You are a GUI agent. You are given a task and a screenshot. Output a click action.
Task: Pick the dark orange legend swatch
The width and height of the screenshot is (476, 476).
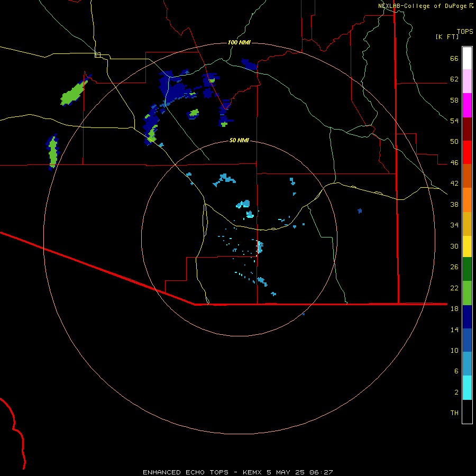467,176
